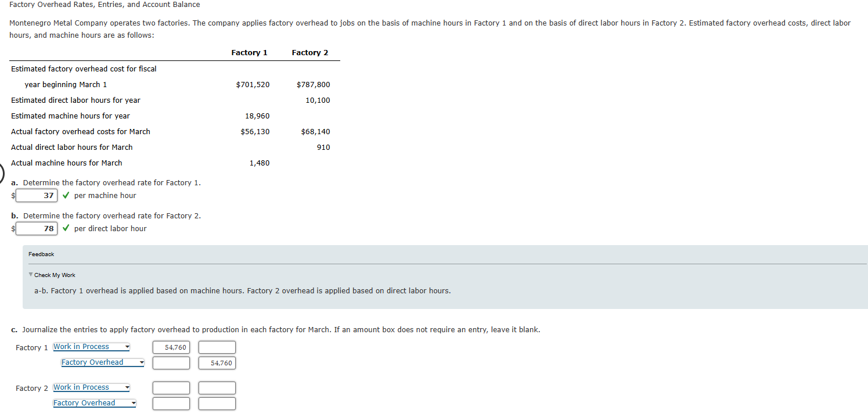The height and width of the screenshot is (417, 868).
Task: Open the Factory 2 Factory Overhead account selector
Action: coord(94,402)
